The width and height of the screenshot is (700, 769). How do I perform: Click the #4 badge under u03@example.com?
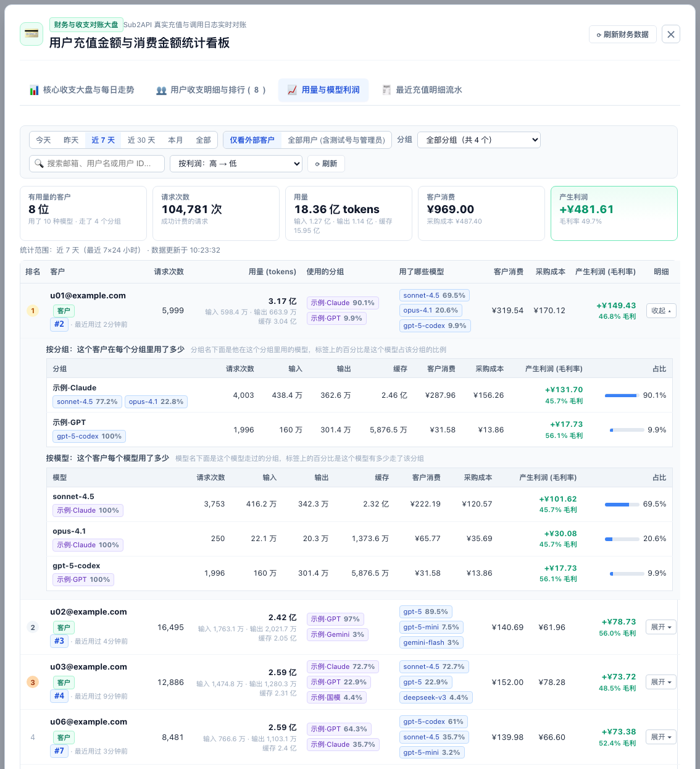(x=59, y=696)
